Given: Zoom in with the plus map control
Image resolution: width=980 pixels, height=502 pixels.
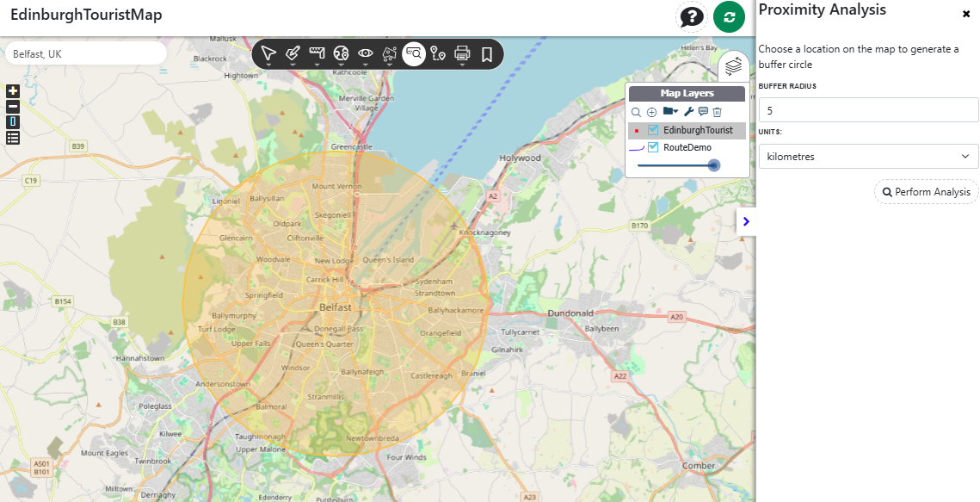Looking at the screenshot, I should point(13,91).
